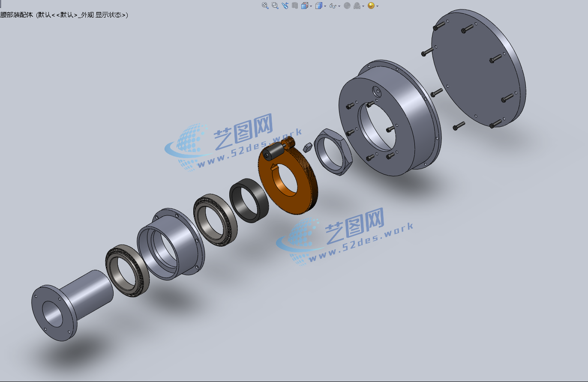Expand the Display Style dropdown arrow
Viewport: 588px width, 382px height.
[x=325, y=6]
